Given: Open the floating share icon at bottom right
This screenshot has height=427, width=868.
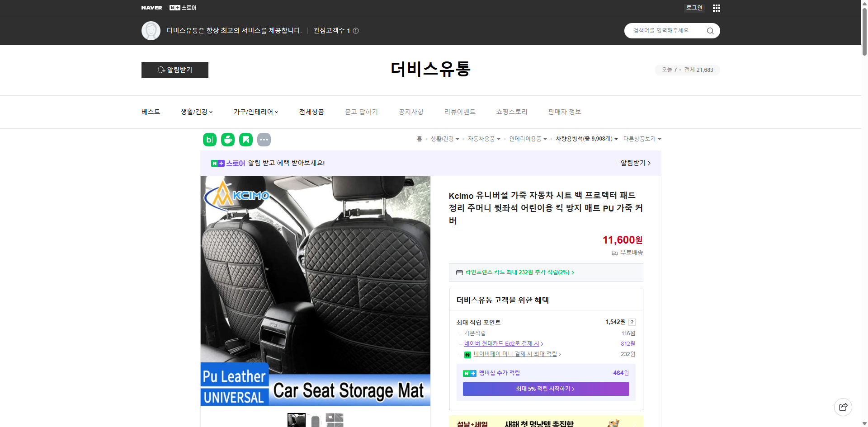Looking at the screenshot, I should [x=843, y=407].
